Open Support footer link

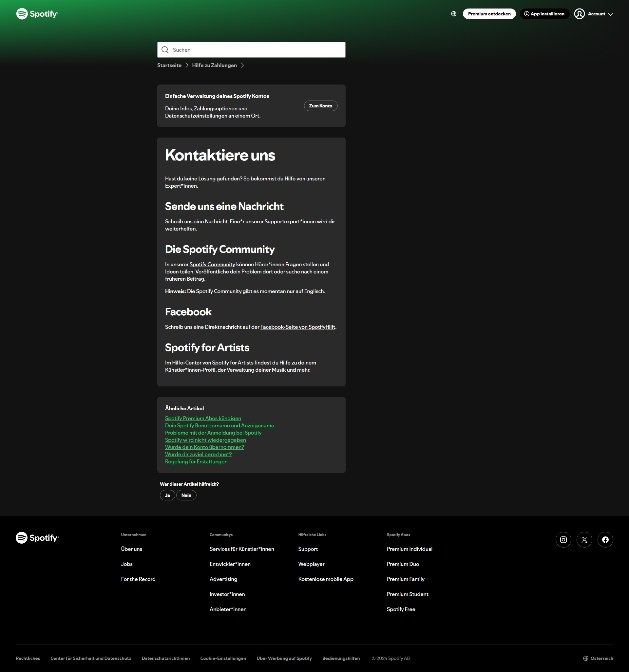308,549
